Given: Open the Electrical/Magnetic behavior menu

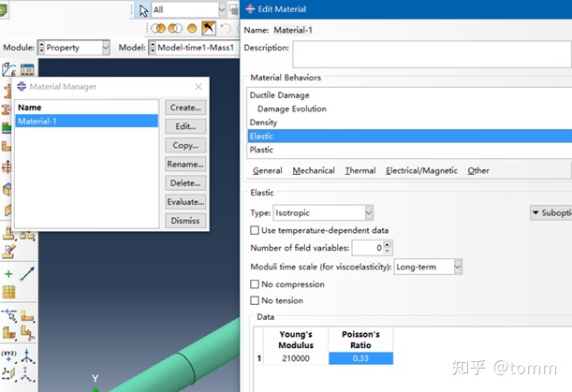Looking at the screenshot, I should [x=421, y=170].
